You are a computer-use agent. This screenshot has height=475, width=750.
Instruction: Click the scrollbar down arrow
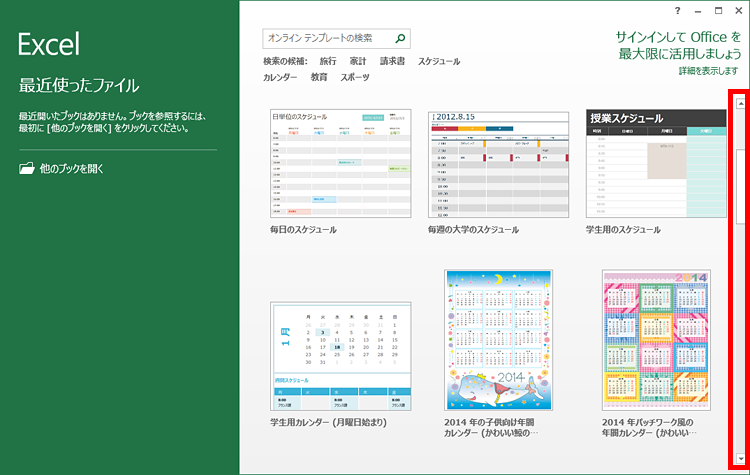740,458
